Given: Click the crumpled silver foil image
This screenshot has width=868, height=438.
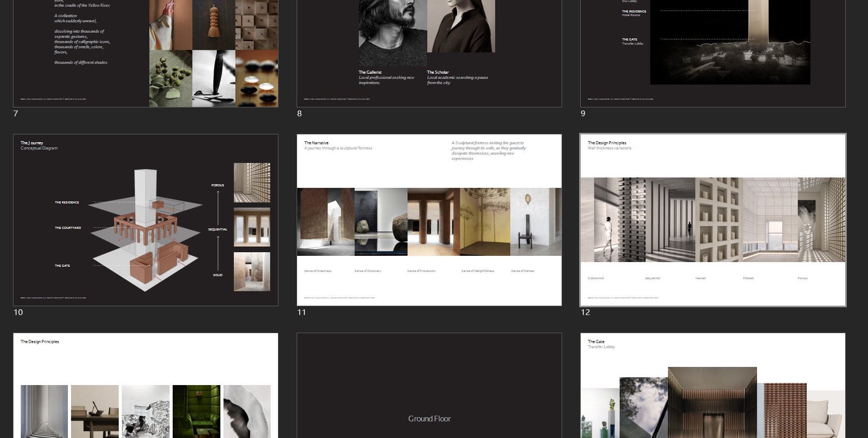Looking at the screenshot, I should click(146, 411).
